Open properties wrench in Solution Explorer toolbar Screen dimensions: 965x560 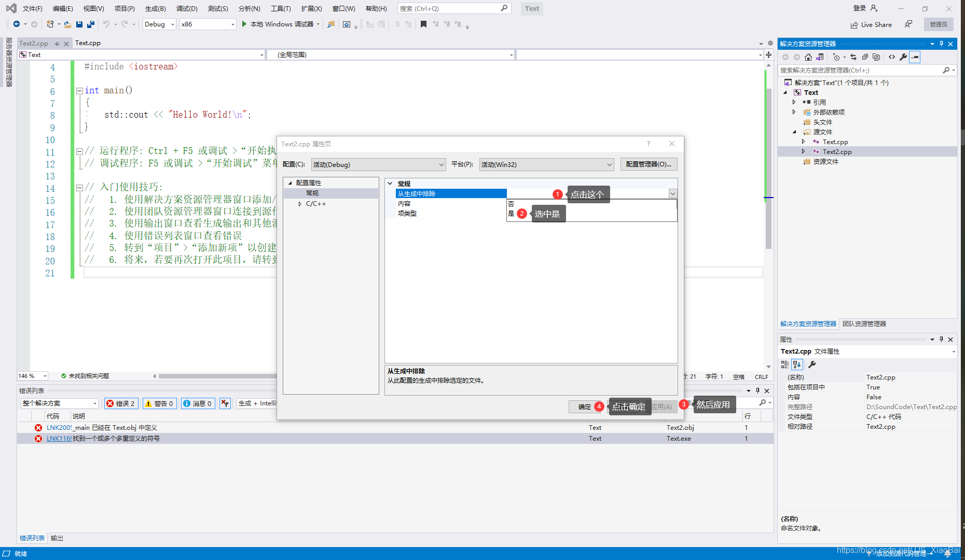(903, 57)
